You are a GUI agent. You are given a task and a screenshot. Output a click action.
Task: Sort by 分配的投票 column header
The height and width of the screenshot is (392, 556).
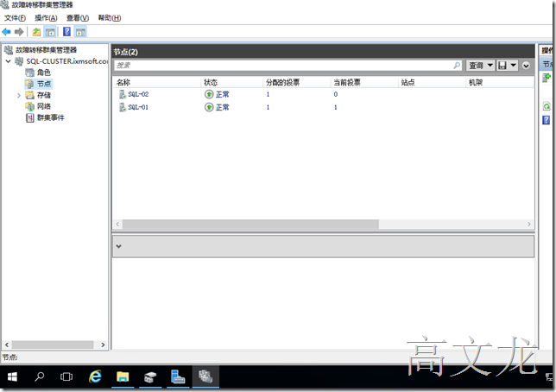coord(297,83)
